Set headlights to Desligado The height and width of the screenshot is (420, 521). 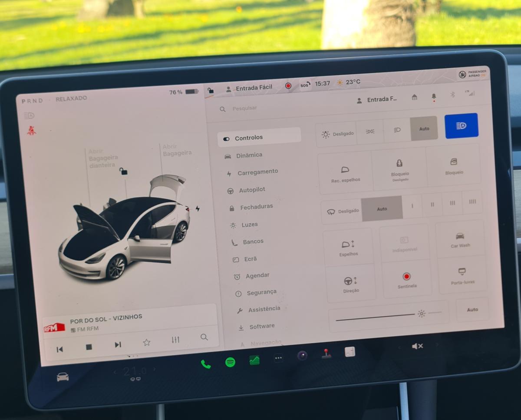pos(337,134)
